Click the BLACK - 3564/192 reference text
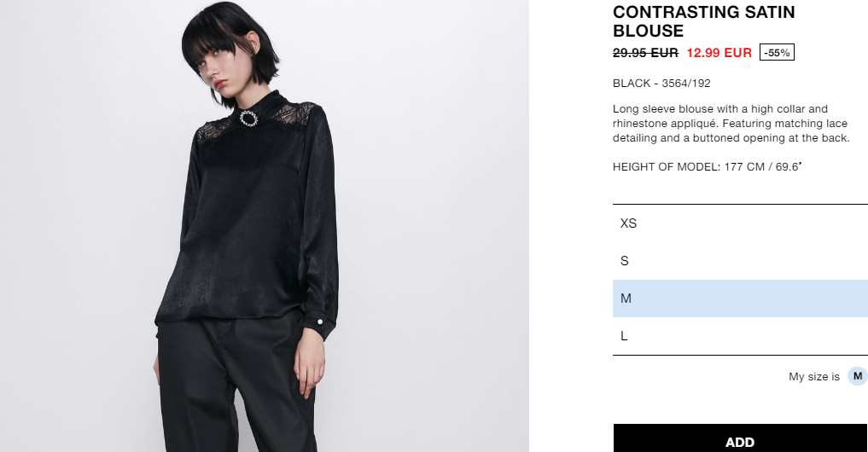The image size is (868, 452). pos(661,84)
